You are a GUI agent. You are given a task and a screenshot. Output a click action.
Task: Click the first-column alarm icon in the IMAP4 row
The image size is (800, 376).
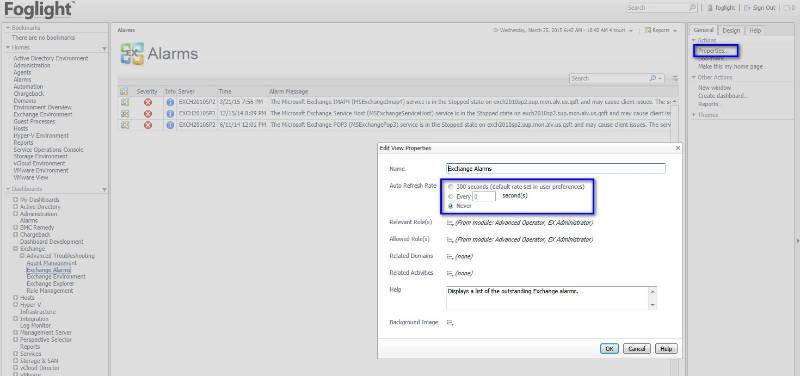[x=124, y=102]
